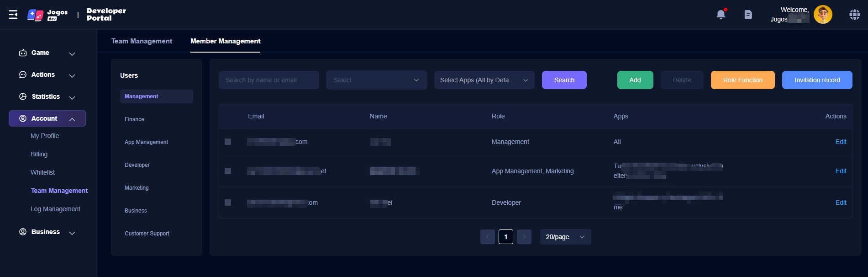The image size is (868, 277).
Task: Switch to the Team Management tab
Action: coord(142,41)
